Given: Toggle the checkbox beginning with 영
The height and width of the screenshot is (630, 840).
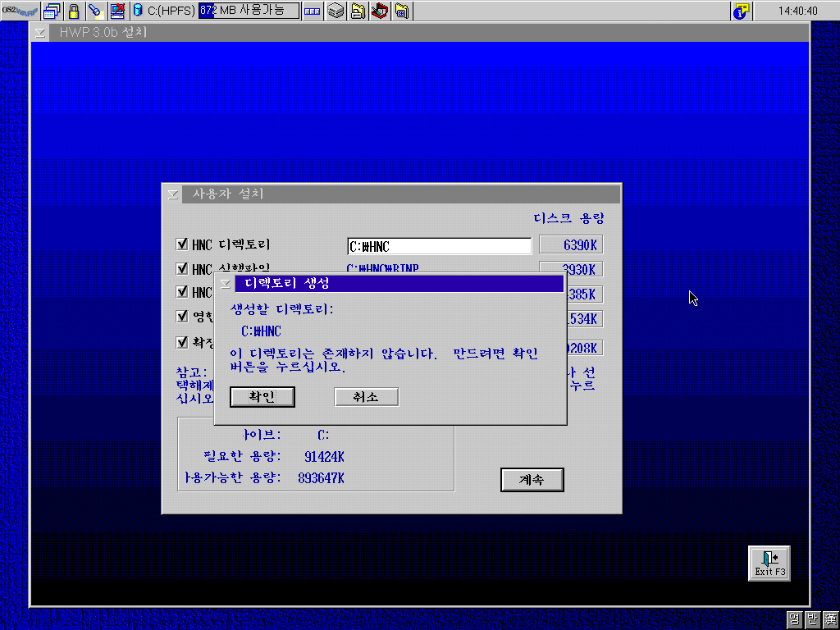Looking at the screenshot, I should (181, 316).
